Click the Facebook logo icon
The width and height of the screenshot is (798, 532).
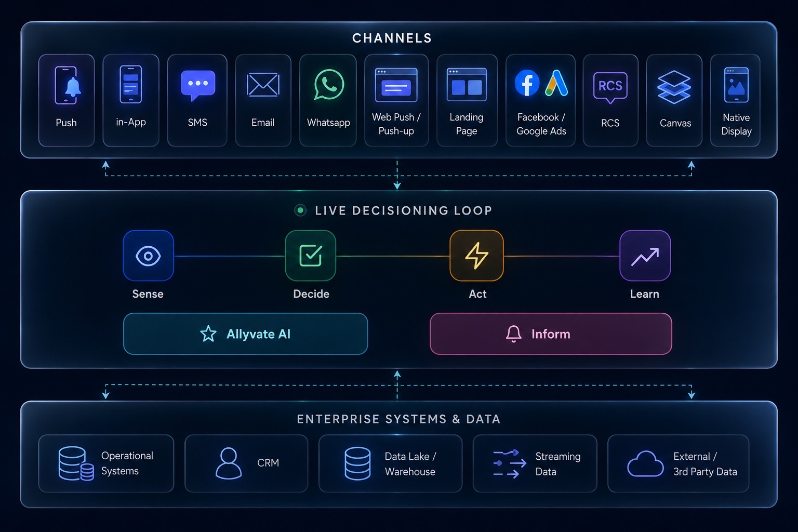click(x=527, y=83)
